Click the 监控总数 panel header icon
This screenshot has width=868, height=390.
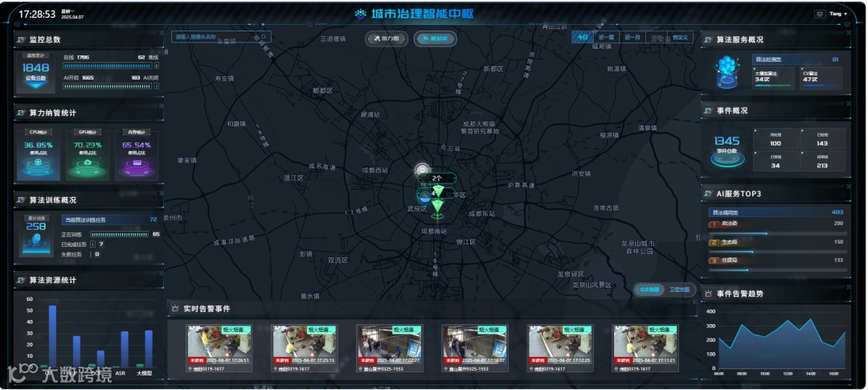pos(22,40)
